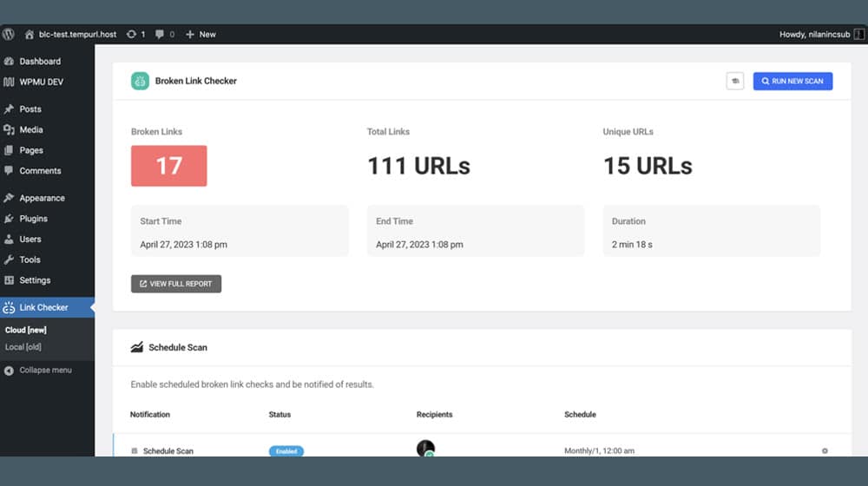
Task: Expand the New content menu
Action: [201, 35]
